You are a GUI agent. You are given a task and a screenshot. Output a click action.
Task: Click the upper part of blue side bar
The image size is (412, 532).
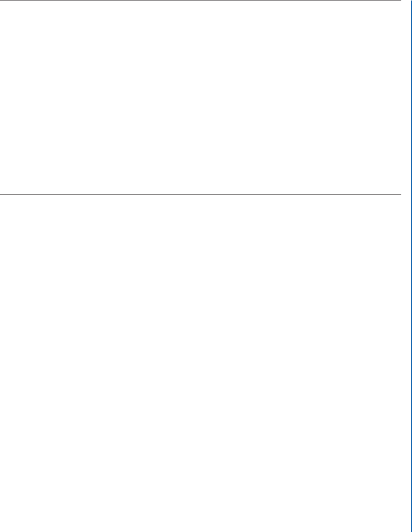411,68
